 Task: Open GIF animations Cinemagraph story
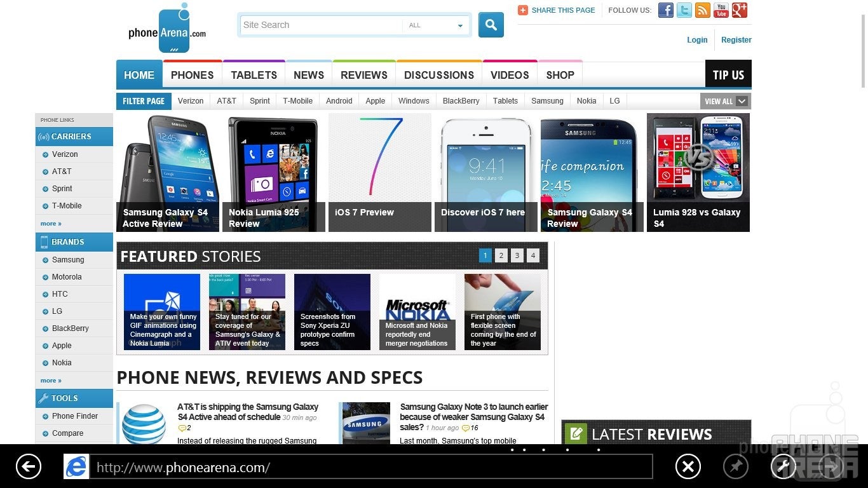point(162,312)
